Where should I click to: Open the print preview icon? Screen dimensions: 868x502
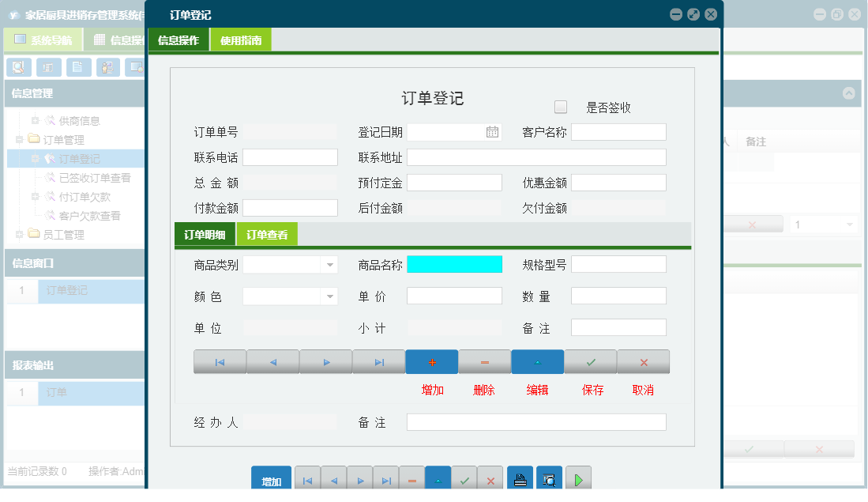pos(547,477)
